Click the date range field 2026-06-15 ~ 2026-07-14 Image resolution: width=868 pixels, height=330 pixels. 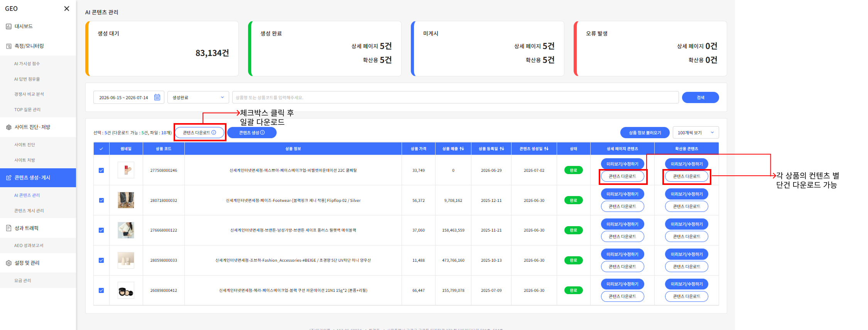(x=129, y=97)
